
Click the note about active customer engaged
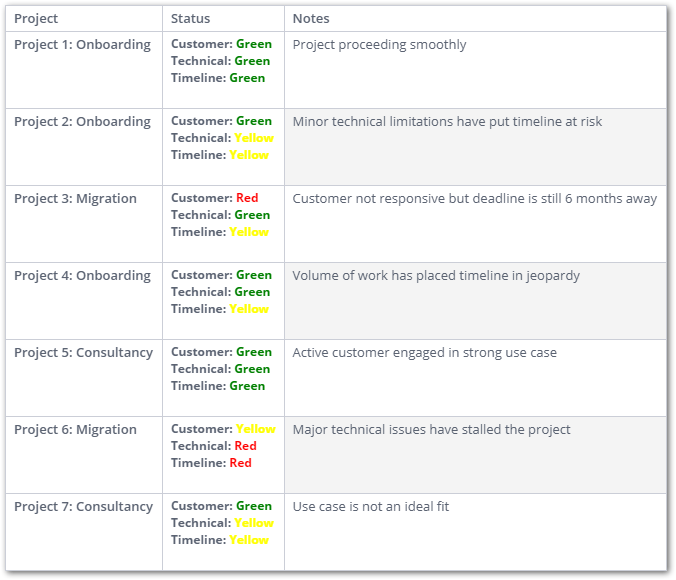click(x=424, y=352)
